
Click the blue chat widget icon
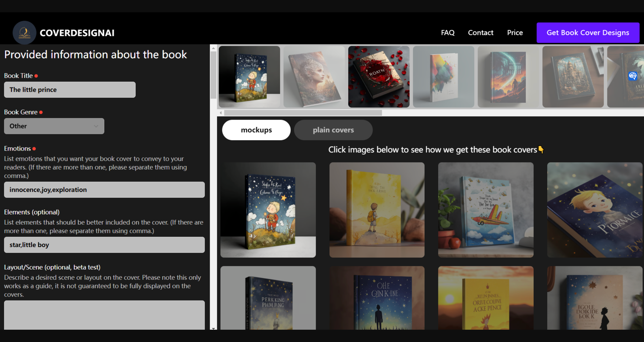click(x=633, y=76)
